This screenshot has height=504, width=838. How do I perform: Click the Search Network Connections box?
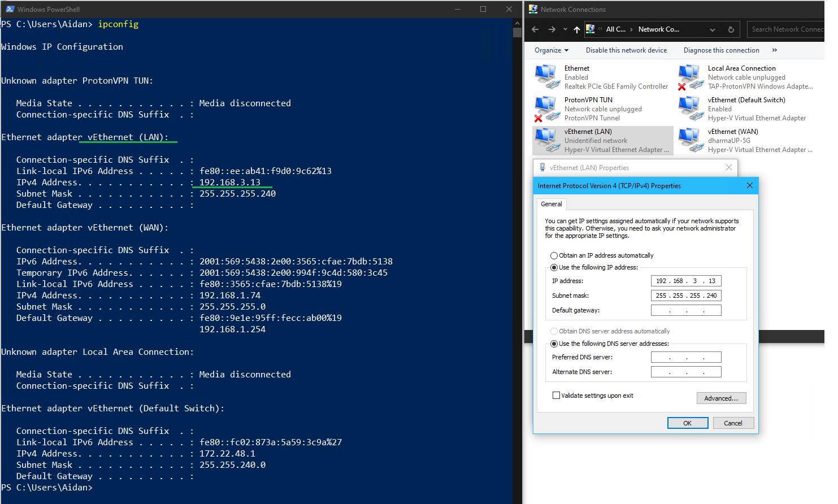click(x=786, y=29)
